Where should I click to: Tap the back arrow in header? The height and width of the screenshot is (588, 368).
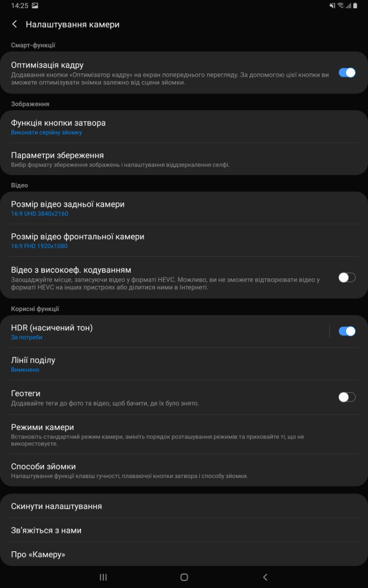[x=15, y=24]
